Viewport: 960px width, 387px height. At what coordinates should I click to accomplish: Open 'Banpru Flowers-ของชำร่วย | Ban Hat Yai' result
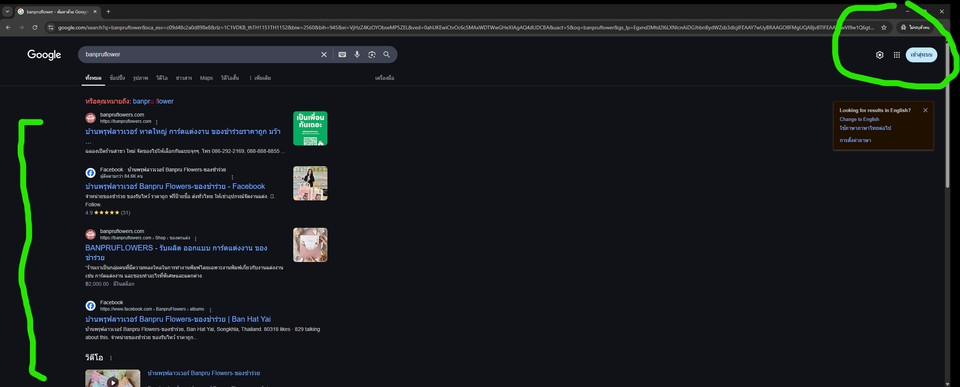coord(178,319)
